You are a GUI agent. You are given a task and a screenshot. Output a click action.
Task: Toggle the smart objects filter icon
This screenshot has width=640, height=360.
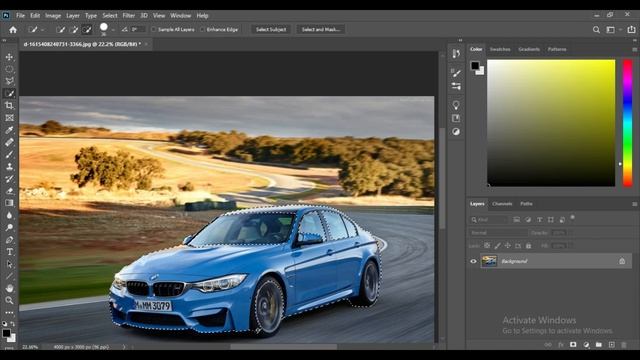pyautogui.click(x=562, y=220)
